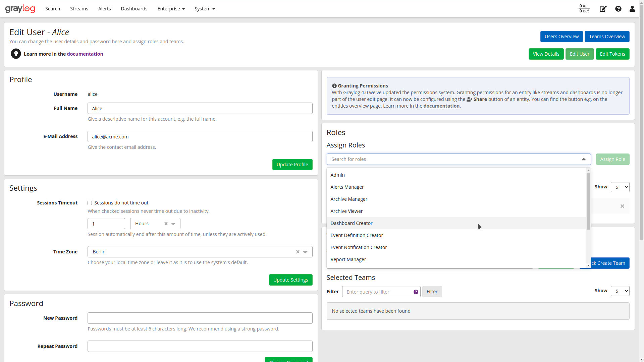Open the Users Overview page
The width and height of the screenshot is (644, 362).
[561, 37]
